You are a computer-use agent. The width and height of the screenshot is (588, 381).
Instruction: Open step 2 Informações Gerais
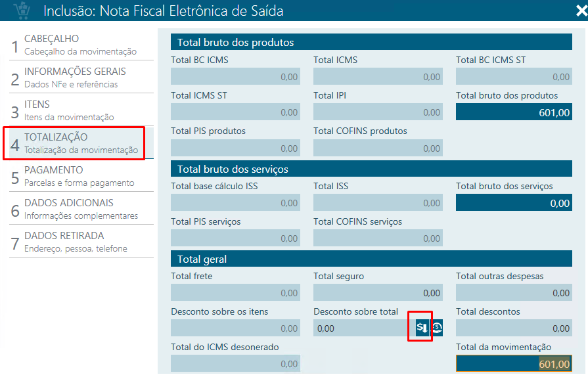point(81,78)
